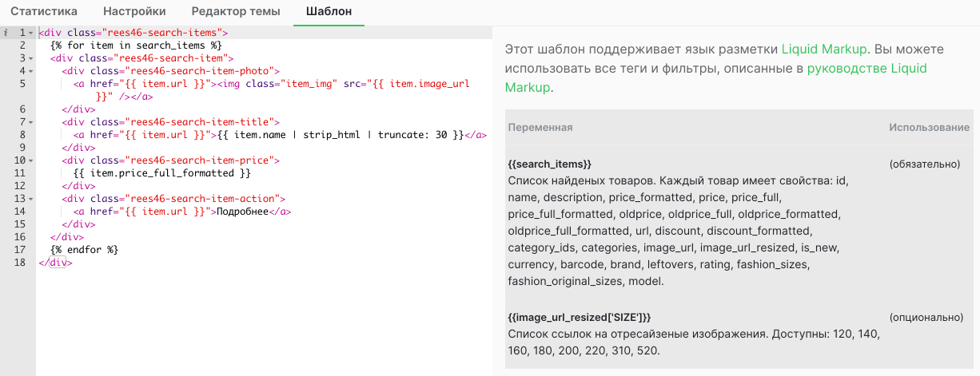Collapse the rees46-search-item-price block at line 10
The height and width of the screenshot is (376, 980).
(x=30, y=160)
